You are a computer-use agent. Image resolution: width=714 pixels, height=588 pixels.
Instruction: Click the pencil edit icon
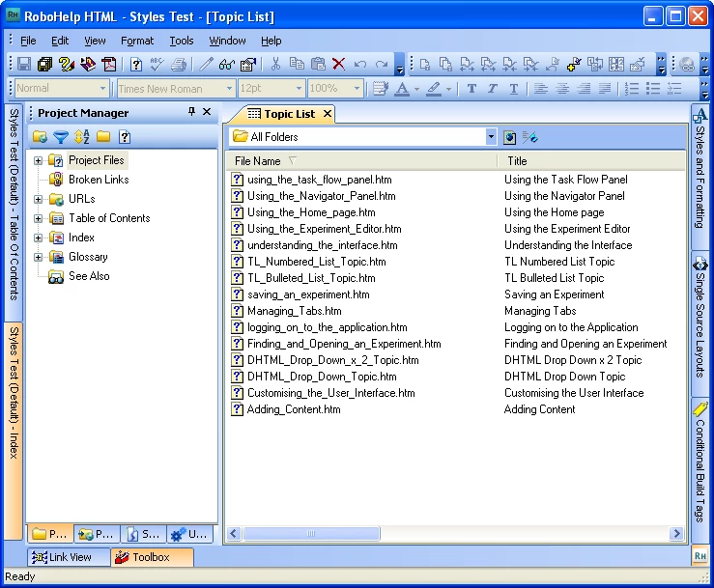206,64
